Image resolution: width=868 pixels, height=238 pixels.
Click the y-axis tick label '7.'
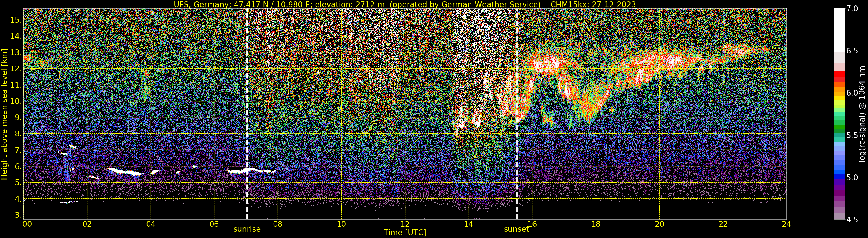[x=18, y=150]
